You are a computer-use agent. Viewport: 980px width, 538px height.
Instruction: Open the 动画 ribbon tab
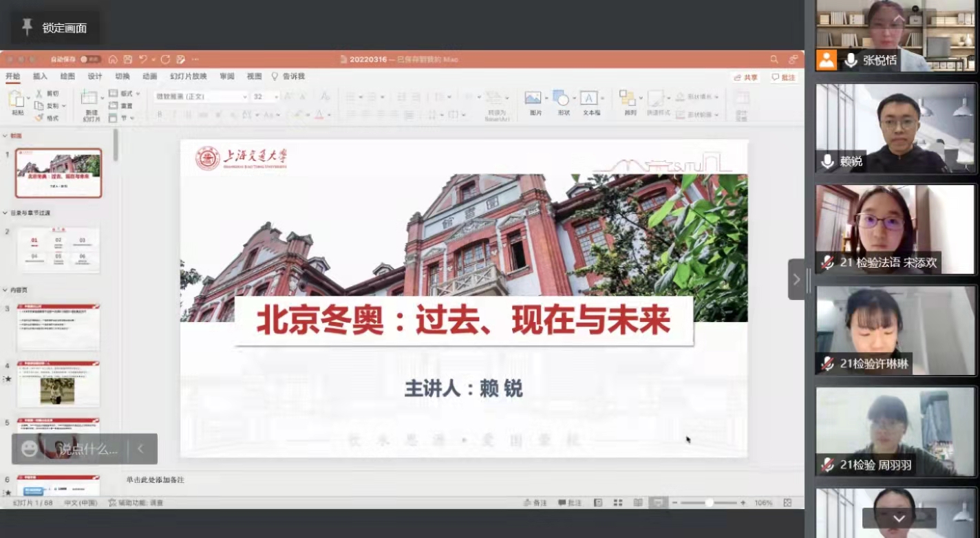[x=150, y=76]
